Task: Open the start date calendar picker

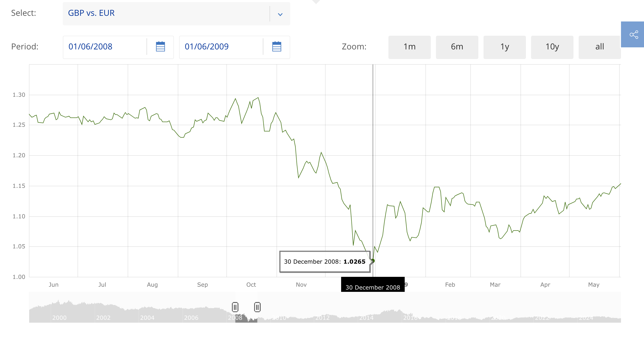Action: tap(160, 47)
